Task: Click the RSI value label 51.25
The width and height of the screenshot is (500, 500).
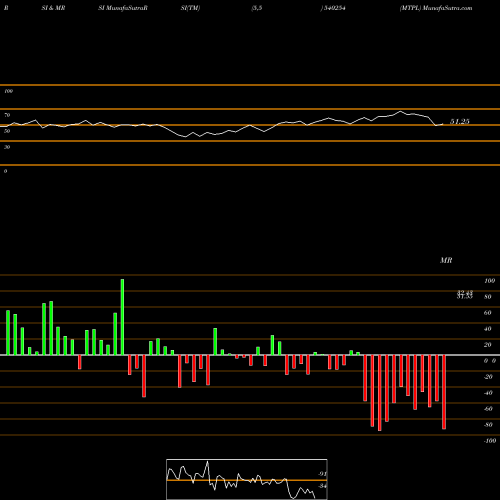Action: click(x=460, y=122)
